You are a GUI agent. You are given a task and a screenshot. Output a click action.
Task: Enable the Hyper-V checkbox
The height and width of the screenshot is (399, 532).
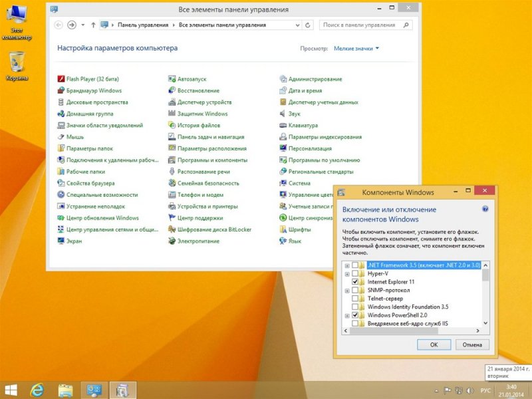355,273
